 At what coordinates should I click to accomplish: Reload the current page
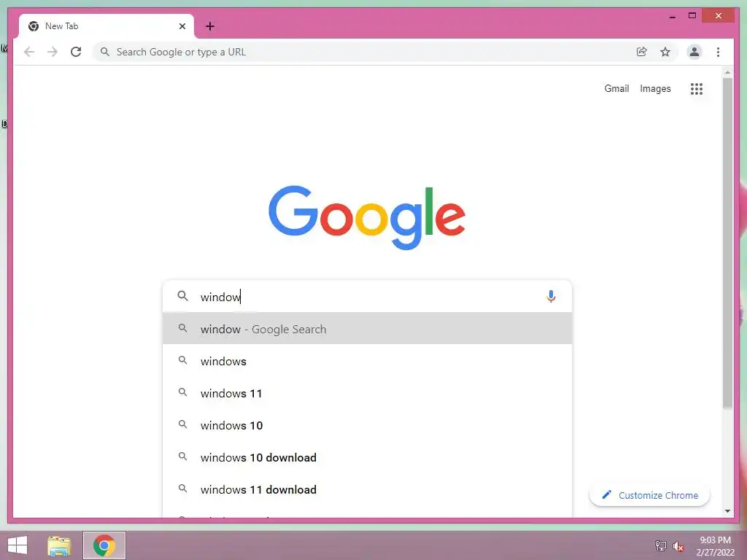(x=76, y=52)
